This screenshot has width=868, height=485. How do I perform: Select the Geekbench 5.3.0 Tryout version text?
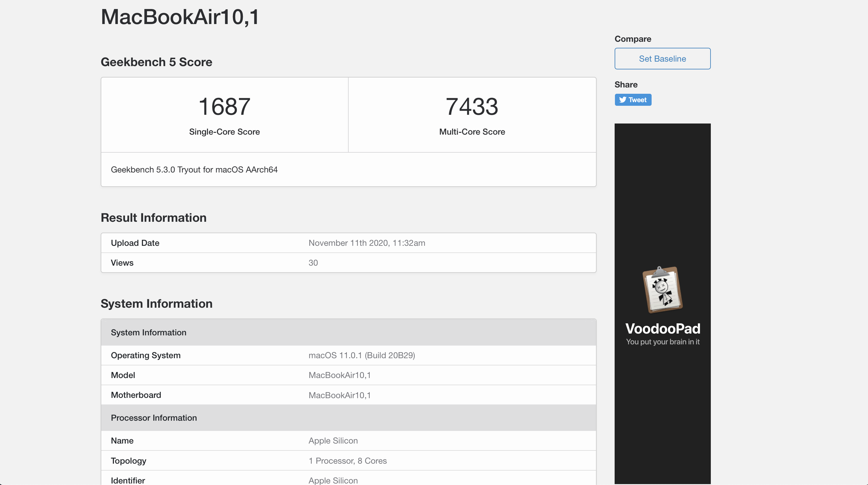(194, 169)
